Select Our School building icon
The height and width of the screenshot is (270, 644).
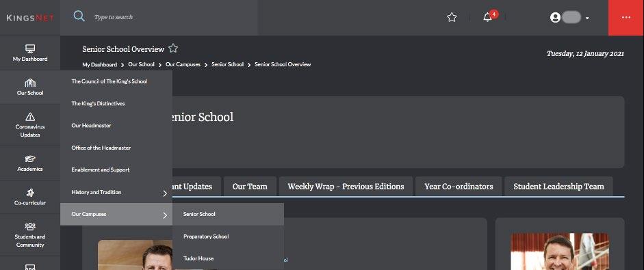(x=30, y=83)
